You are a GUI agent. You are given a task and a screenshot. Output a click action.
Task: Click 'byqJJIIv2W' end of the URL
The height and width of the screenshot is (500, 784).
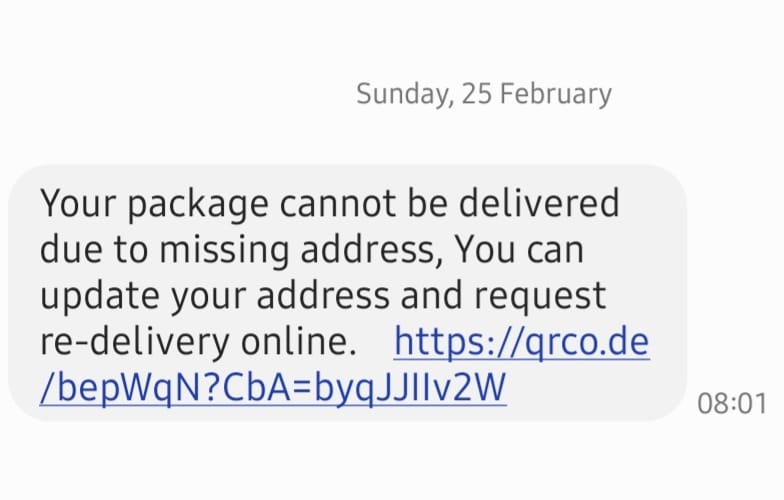pos(410,389)
